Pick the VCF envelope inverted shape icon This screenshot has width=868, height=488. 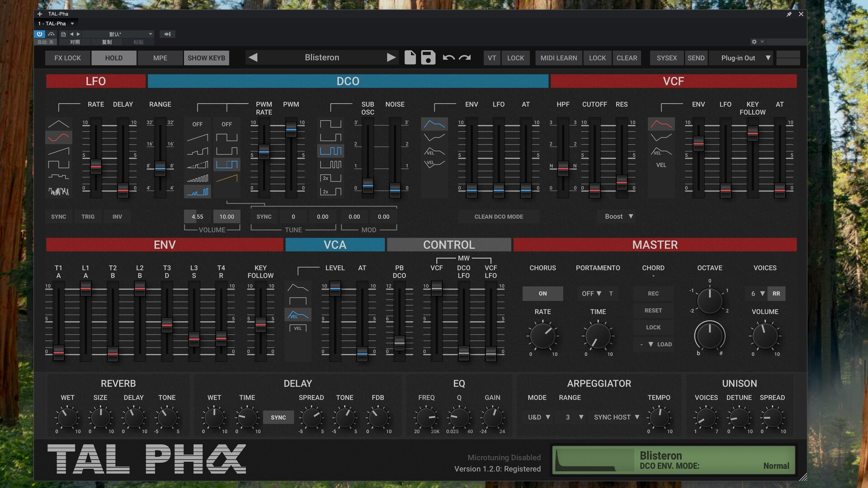pos(661,137)
